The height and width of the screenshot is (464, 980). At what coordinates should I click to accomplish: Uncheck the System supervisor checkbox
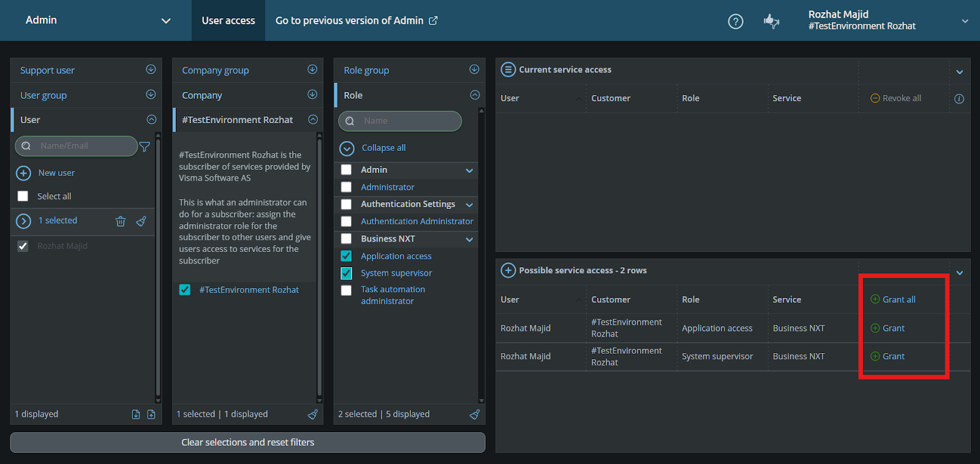pos(347,273)
